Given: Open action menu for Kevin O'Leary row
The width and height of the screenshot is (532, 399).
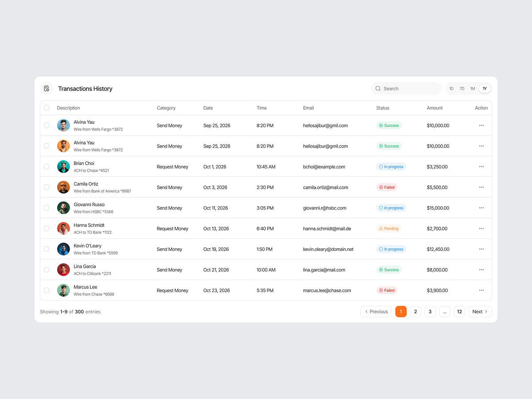Looking at the screenshot, I should point(481,249).
